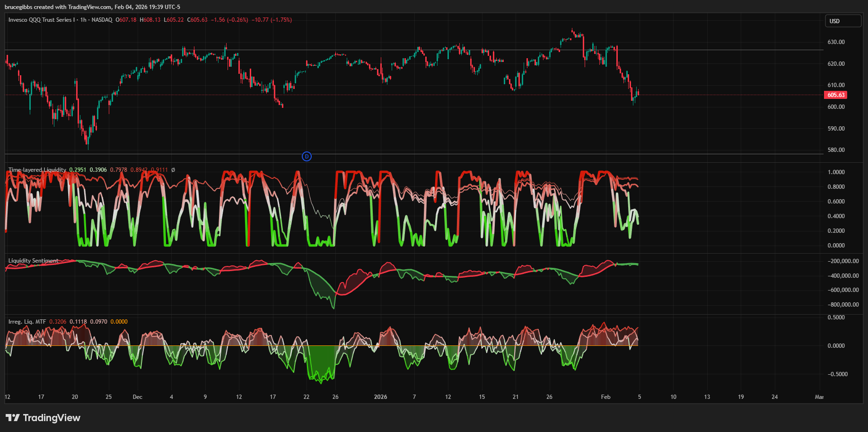The image size is (868, 432).
Task: Click the Time-layered Liquidity indicator label
Action: pos(37,170)
